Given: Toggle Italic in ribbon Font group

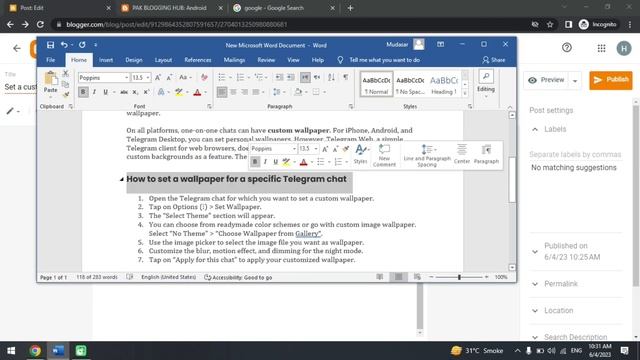Looking at the screenshot, I should [x=94, y=92].
